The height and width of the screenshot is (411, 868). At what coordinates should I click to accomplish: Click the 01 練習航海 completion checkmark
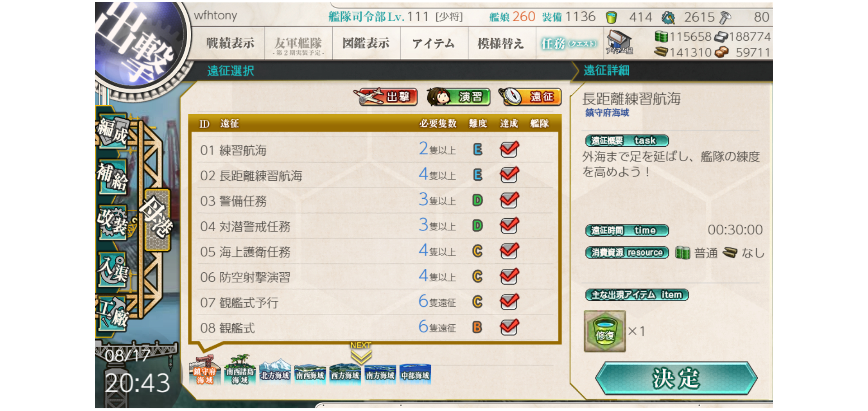tap(509, 149)
